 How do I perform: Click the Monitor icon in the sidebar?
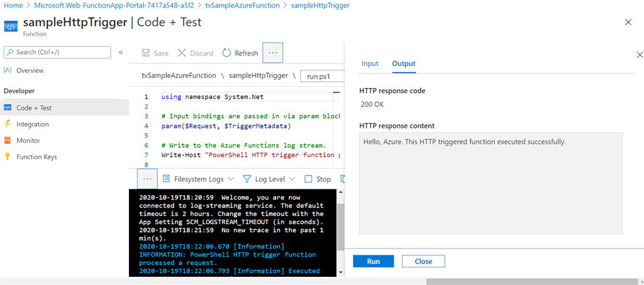pyautogui.click(x=8, y=140)
